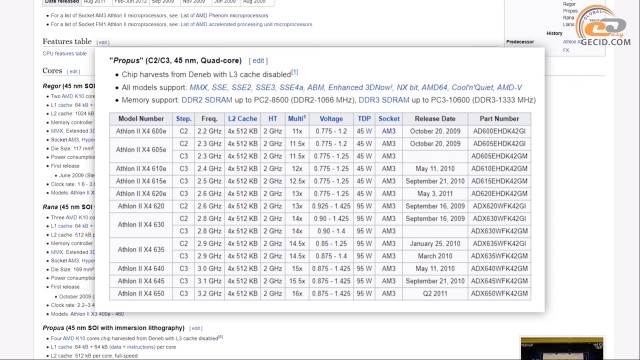Select the 'March 2010' release date cell
This screenshot has width=640, height=360.
[435, 256]
